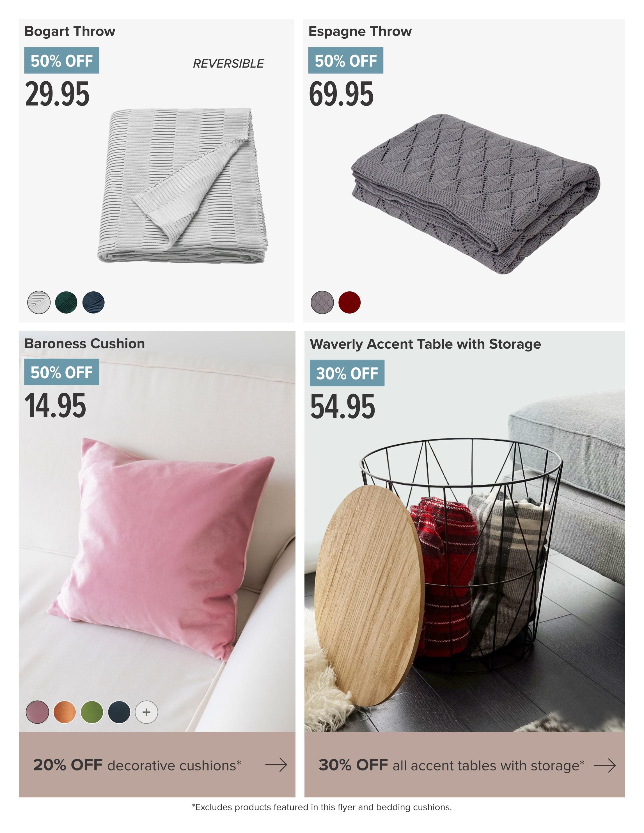Choose the dark green Bogart Throw color

pyautogui.click(x=66, y=302)
